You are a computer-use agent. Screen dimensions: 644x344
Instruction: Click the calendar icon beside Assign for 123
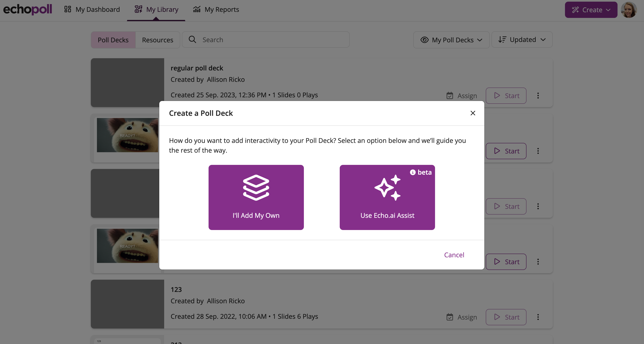pos(450,317)
